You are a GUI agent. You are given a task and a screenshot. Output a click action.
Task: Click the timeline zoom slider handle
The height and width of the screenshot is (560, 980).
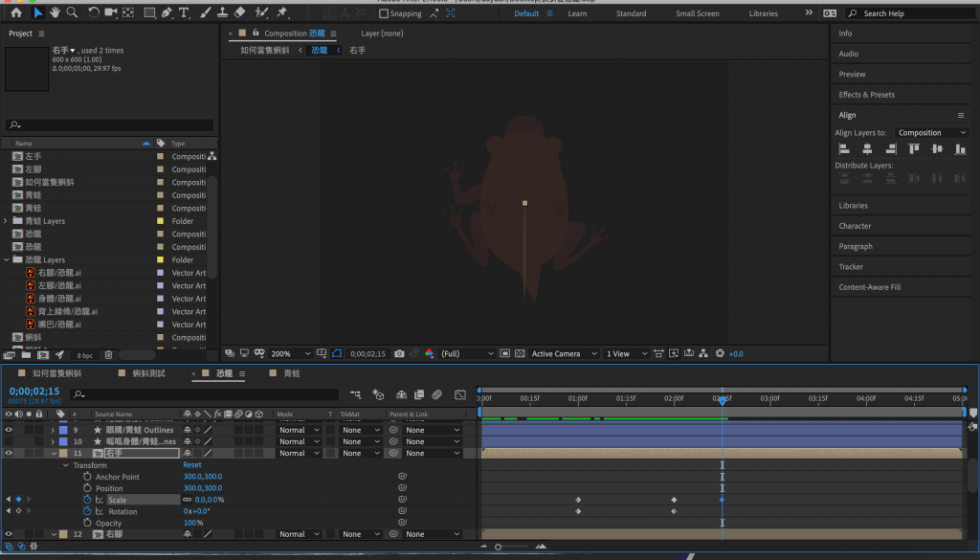point(498,547)
